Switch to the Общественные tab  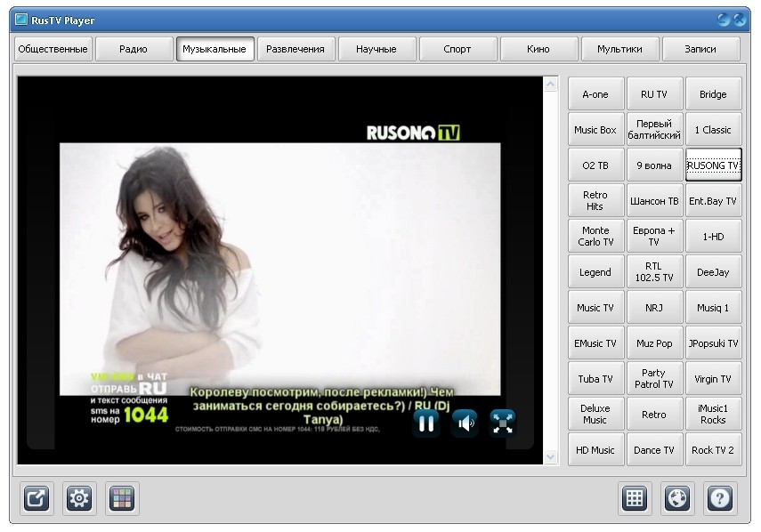pyautogui.click(x=53, y=49)
